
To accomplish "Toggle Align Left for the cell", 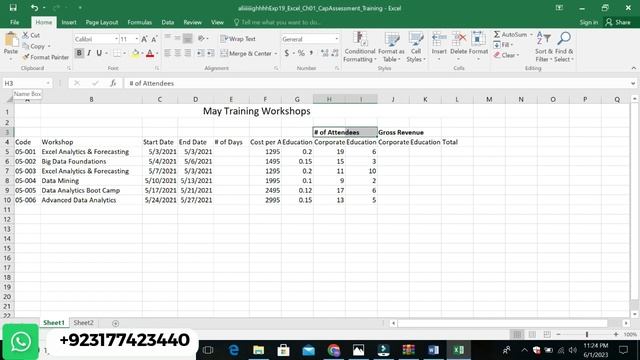I will coord(168,53).
